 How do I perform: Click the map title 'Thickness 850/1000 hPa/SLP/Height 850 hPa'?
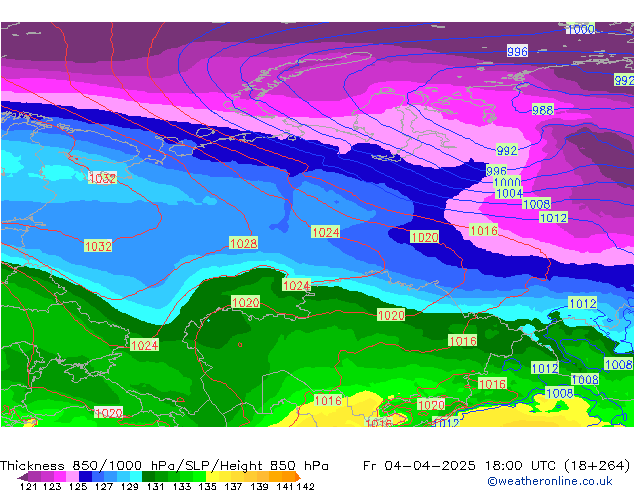coord(164,465)
